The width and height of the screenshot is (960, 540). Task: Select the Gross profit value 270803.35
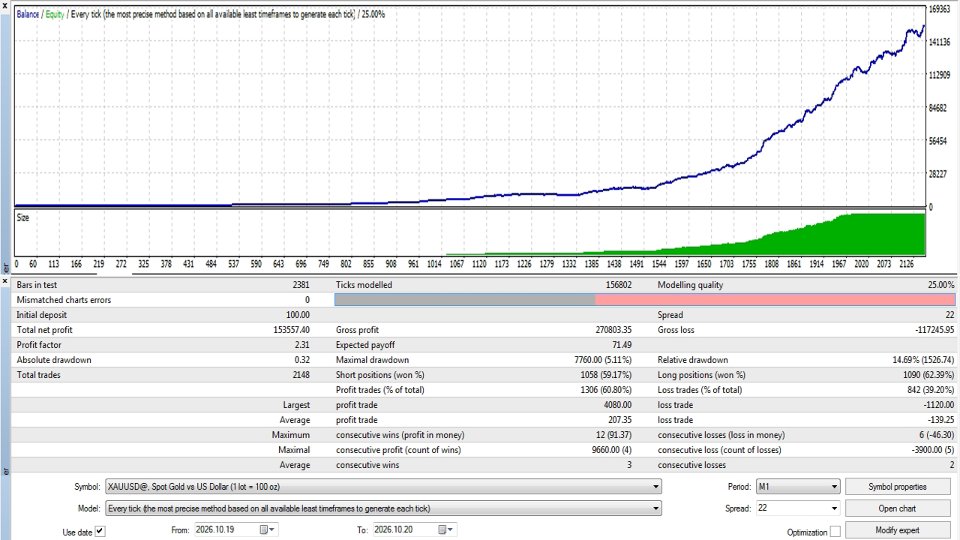613,330
